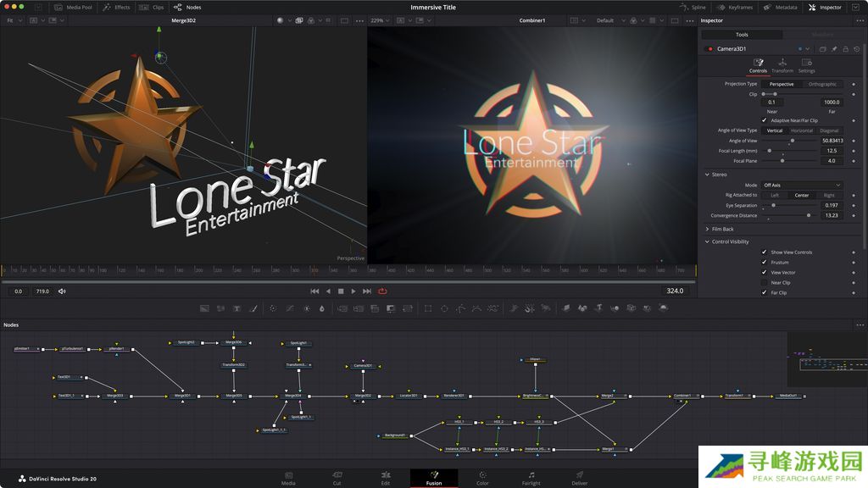Select the Paint brush tool in toolbar

[x=253, y=308]
